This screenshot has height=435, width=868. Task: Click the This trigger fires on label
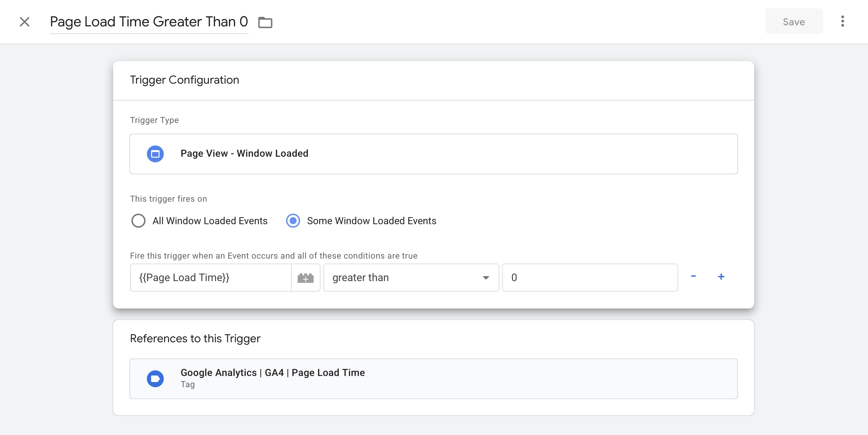[x=168, y=199]
